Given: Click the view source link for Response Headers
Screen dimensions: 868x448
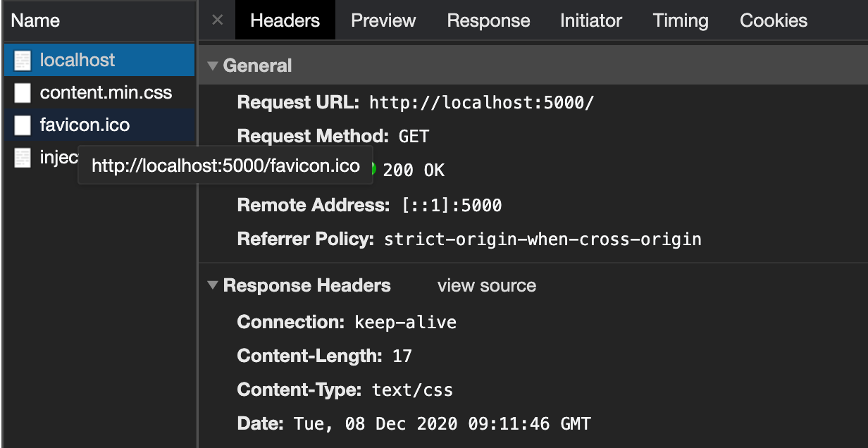Looking at the screenshot, I should (486, 285).
